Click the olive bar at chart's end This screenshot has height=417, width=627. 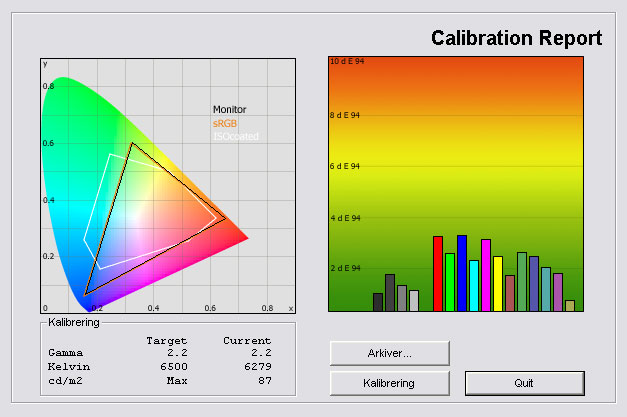click(x=570, y=305)
